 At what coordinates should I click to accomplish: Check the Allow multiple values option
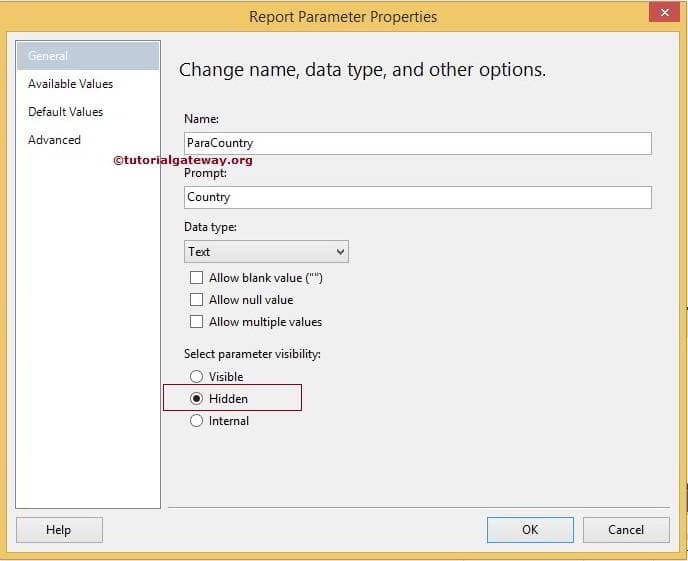click(196, 322)
